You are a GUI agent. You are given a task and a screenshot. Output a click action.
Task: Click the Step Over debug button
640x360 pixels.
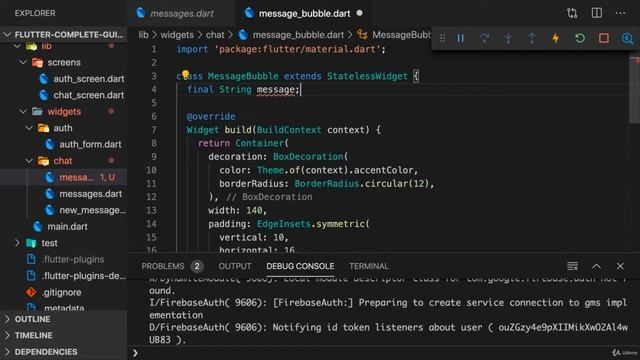tap(484, 38)
